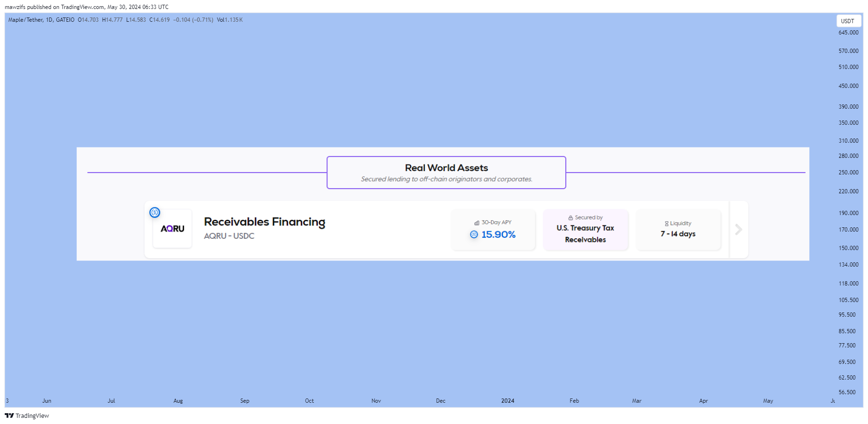The width and height of the screenshot is (868, 424).
Task: Click the 15.90% APY value
Action: tap(498, 234)
